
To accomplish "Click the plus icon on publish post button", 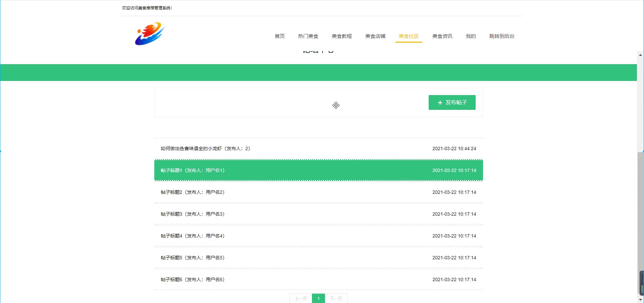I will coord(440,103).
